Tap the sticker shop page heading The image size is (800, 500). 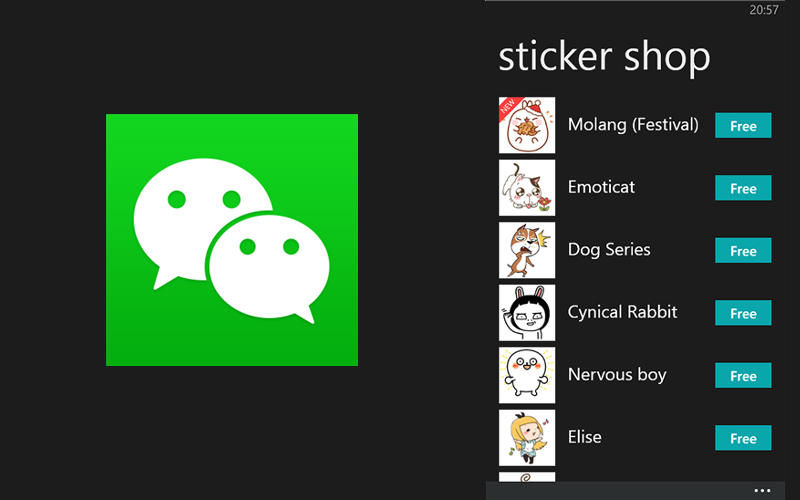tap(604, 57)
